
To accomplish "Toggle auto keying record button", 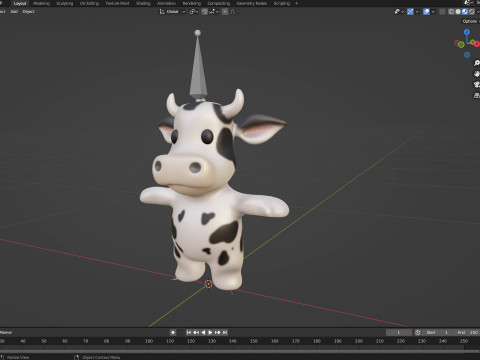I will [173, 332].
